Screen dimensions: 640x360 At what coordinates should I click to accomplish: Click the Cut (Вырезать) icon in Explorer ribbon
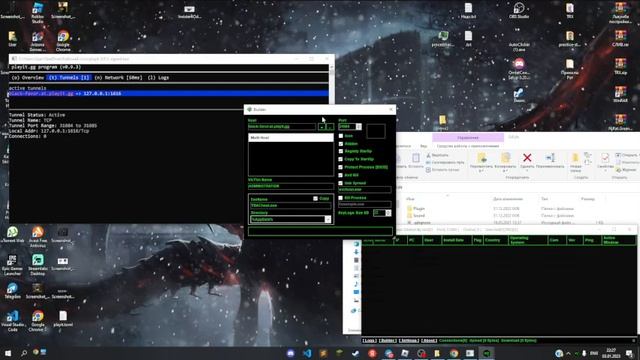[x=429, y=156]
